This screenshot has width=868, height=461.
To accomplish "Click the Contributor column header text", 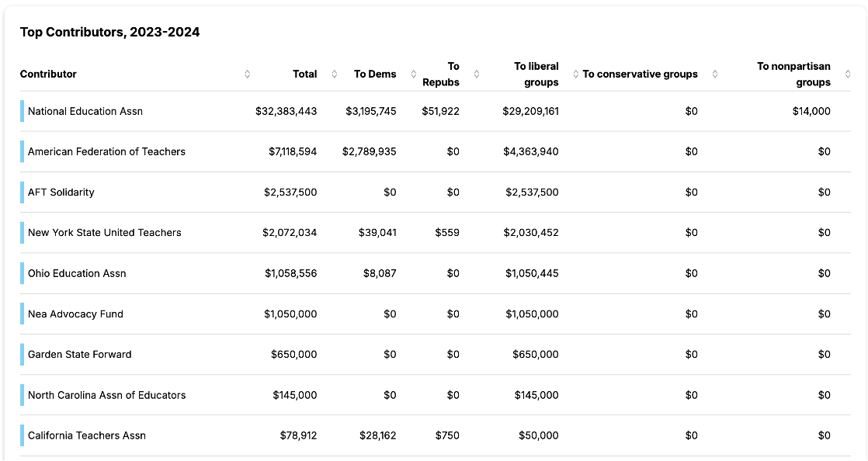I will pos(48,75).
